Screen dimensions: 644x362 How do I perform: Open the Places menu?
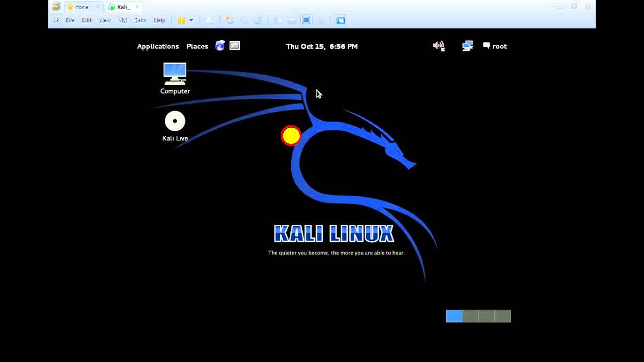click(x=197, y=46)
